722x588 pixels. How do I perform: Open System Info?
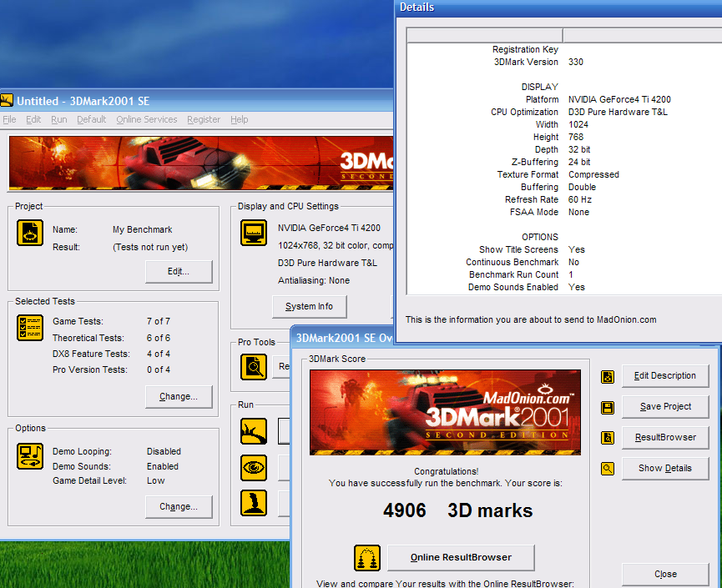[x=309, y=306]
